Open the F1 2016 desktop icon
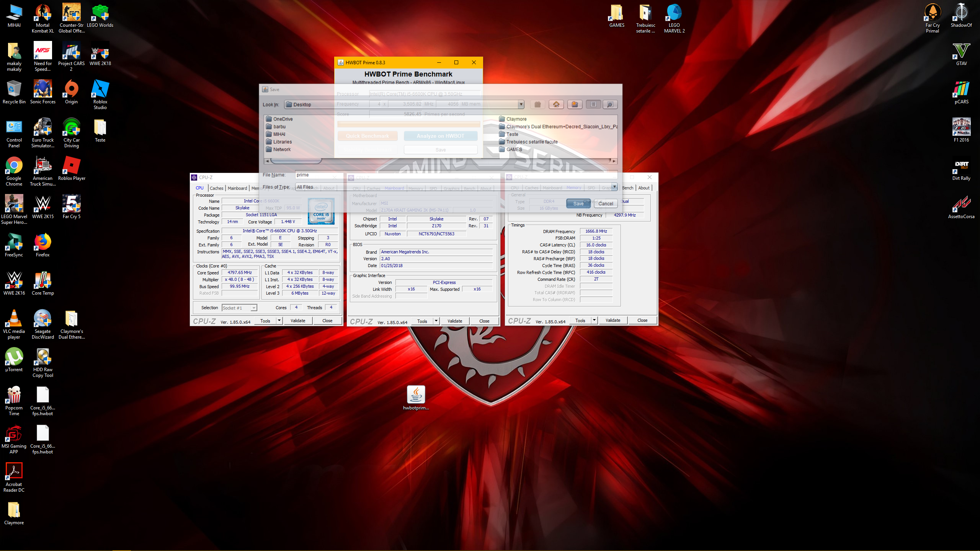The image size is (980, 551). [961, 130]
